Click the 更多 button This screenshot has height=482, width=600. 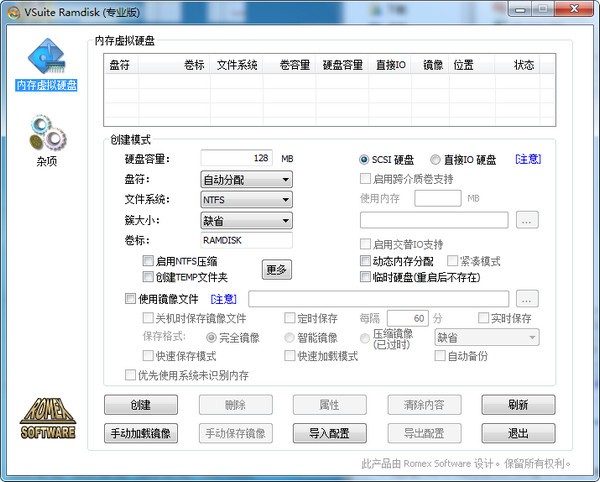click(277, 270)
